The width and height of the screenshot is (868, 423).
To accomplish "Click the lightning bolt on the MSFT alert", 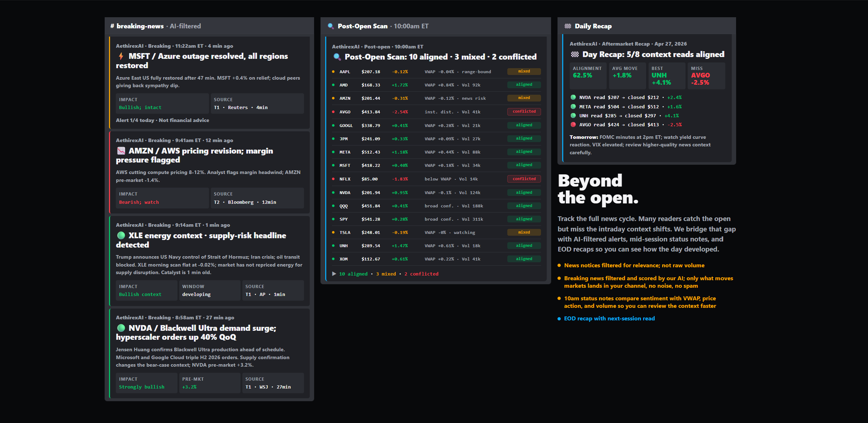I will pos(121,56).
